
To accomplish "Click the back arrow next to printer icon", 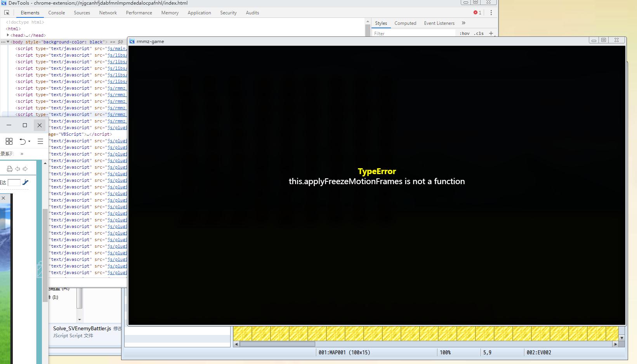I will tap(17, 169).
